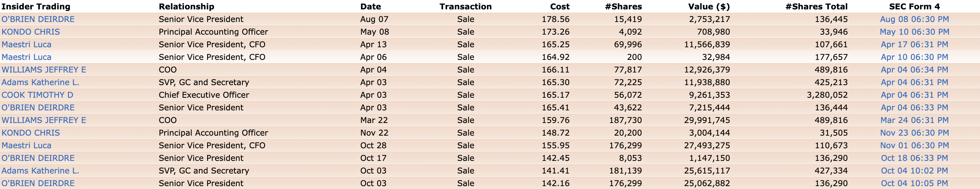
Task: Open Adams Katherine L. link for Apr 03 sale
Action: point(40,82)
